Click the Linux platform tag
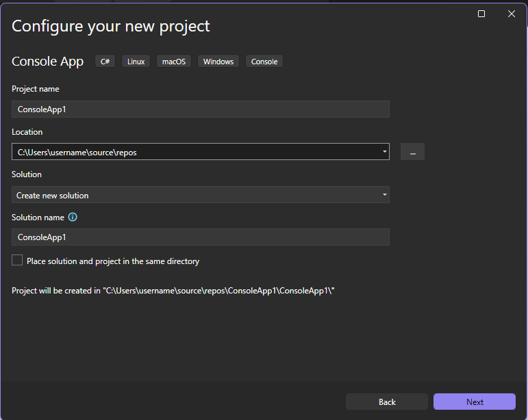 [x=136, y=62]
